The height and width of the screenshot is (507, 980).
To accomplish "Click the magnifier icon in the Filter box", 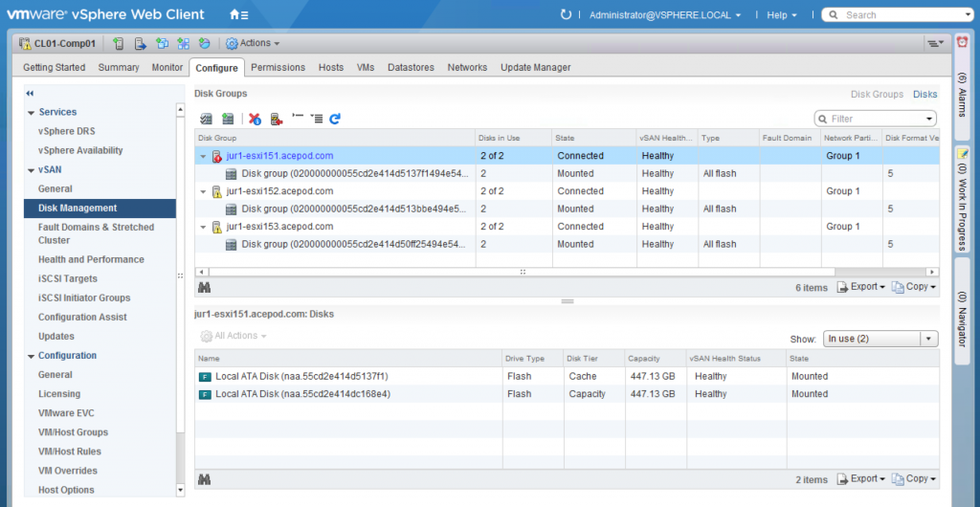I will (x=822, y=119).
